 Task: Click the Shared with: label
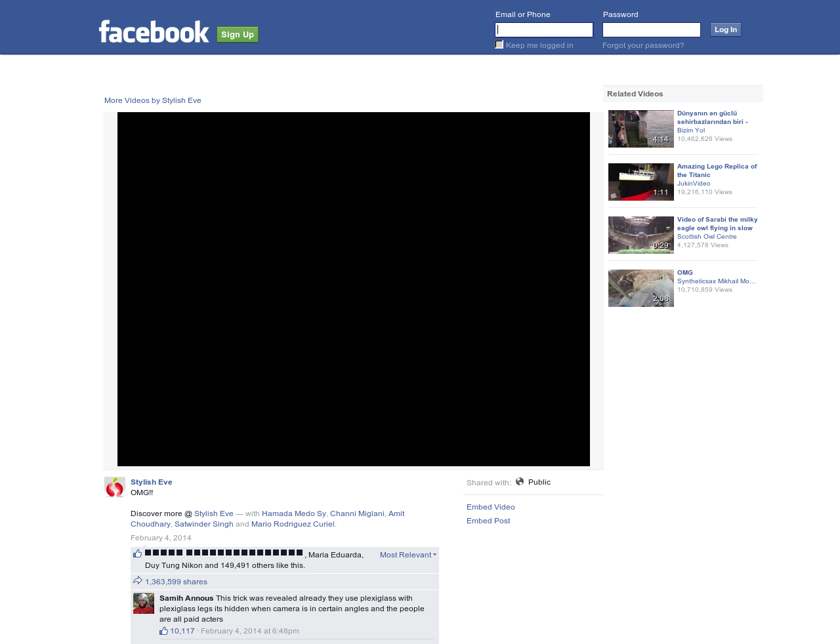tap(489, 483)
